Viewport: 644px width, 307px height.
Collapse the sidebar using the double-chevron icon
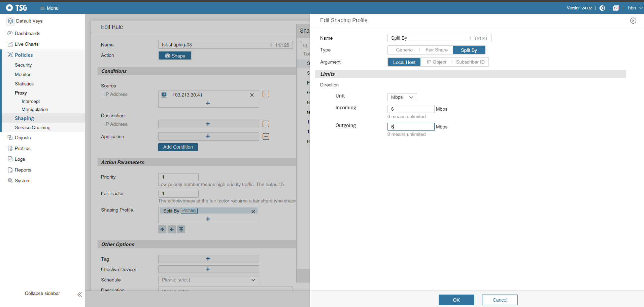point(80,295)
